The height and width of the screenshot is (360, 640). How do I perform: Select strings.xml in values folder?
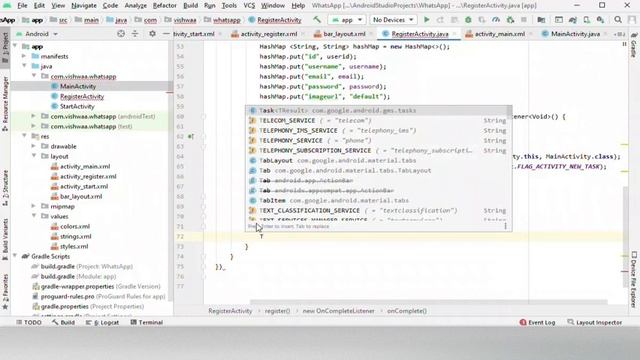tap(76, 236)
